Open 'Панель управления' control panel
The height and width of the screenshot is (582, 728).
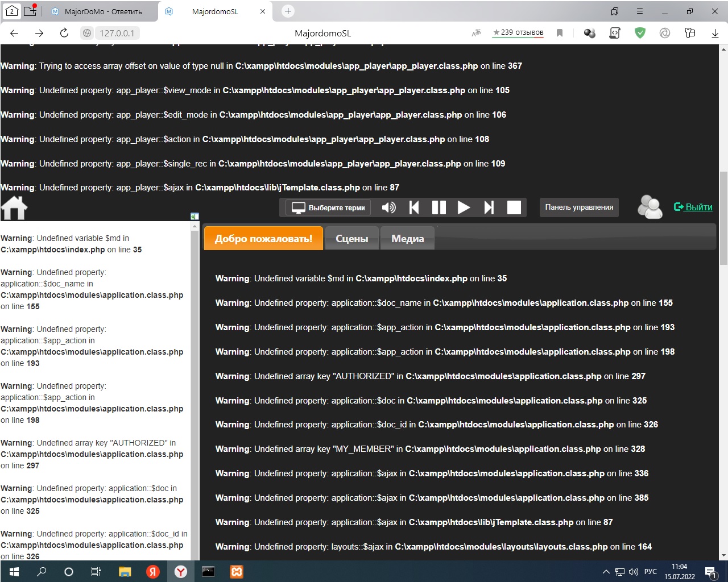click(x=579, y=207)
